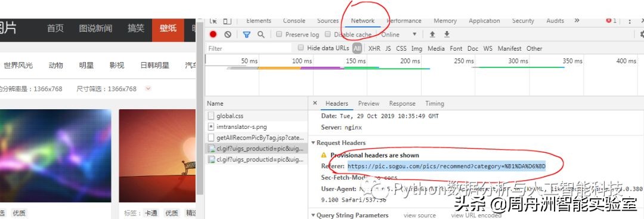The image size is (644, 219).
Task: Switch to the Timing detail tab
Action: [435, 104]
